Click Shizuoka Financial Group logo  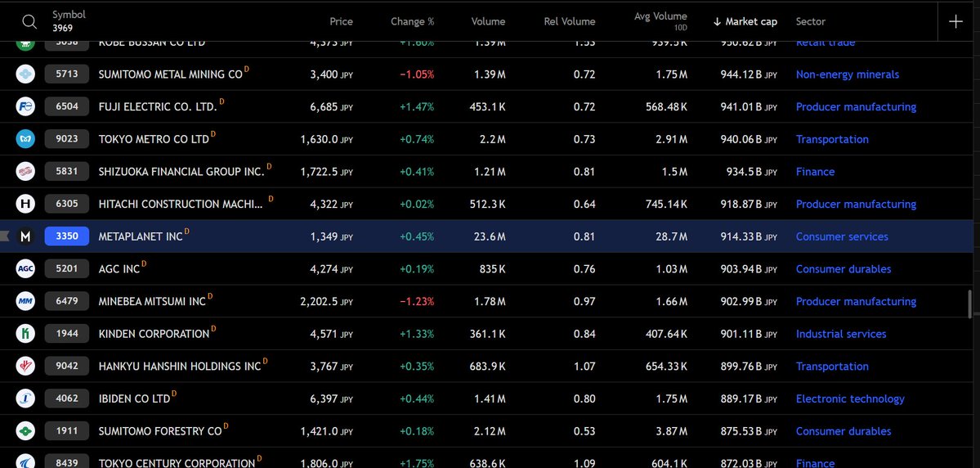(x=25, y=172)
